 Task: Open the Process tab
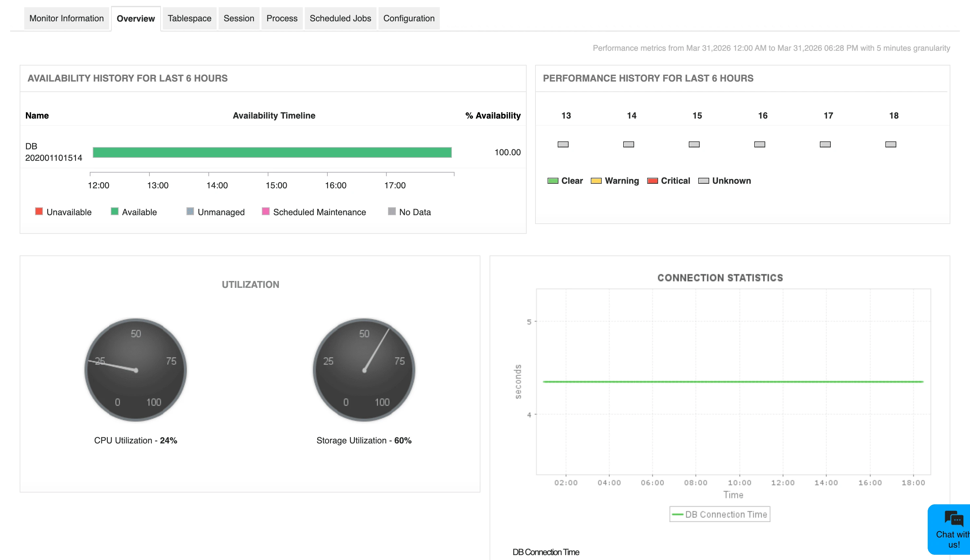point(281,18)
